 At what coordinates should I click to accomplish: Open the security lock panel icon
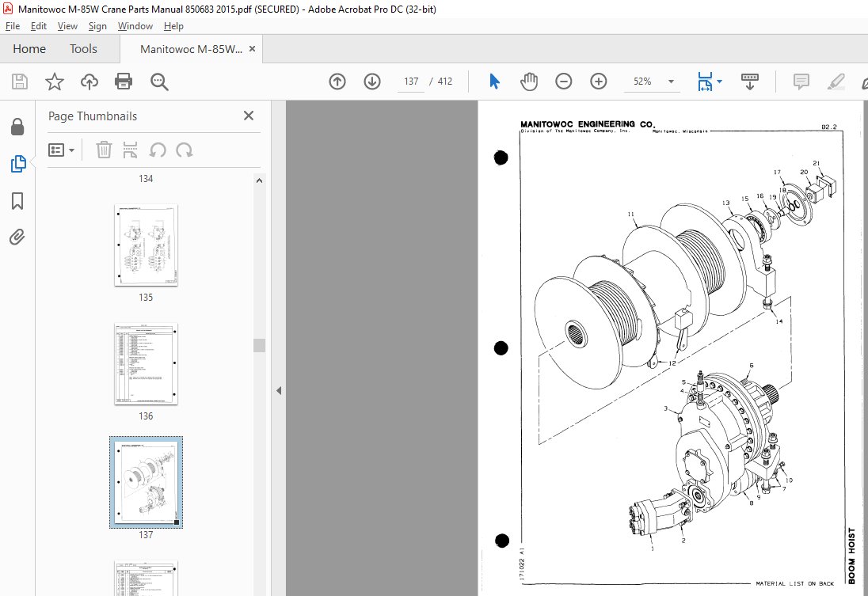coord(17,127)
